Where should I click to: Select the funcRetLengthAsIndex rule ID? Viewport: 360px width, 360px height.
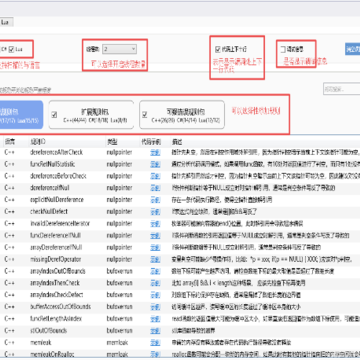56,319
